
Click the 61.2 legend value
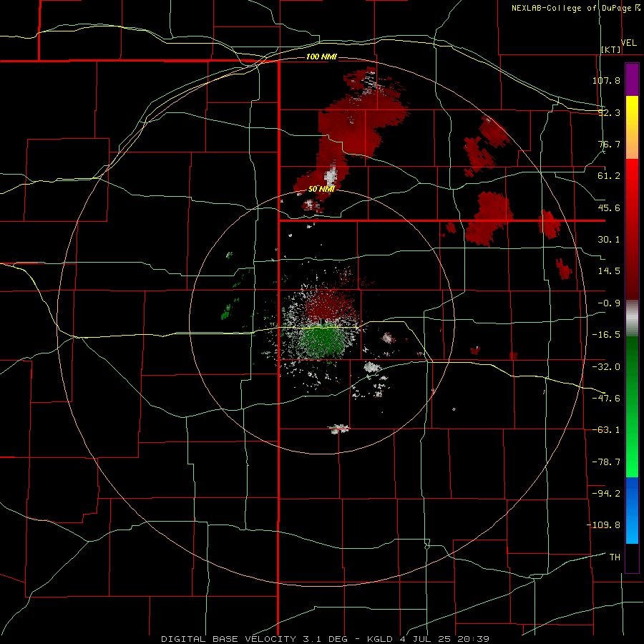[609, 176]
